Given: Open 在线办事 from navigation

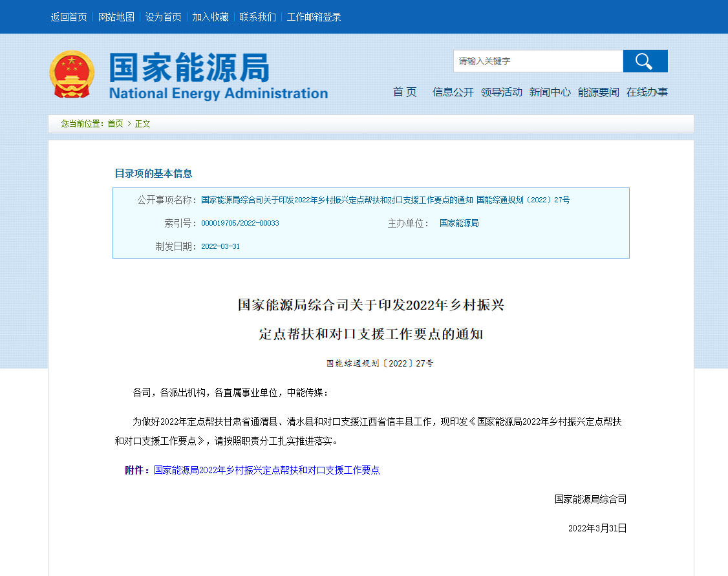Looking at the screenshot, I should 647,92.
